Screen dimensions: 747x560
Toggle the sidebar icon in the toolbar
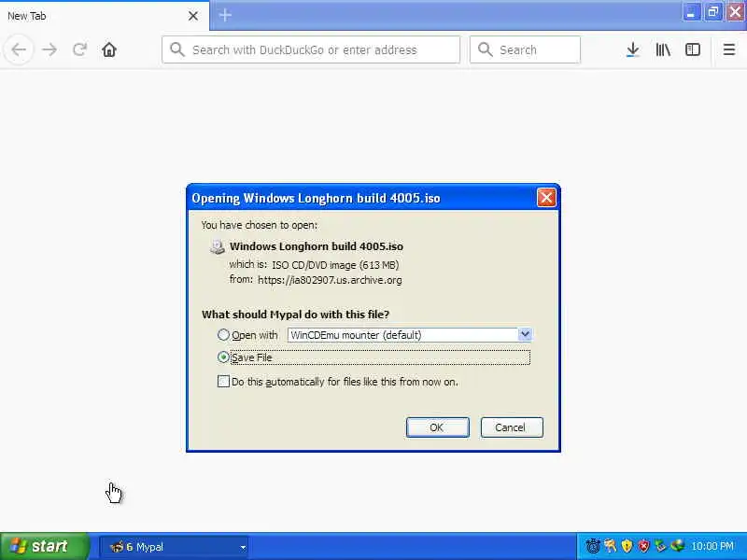point(693,49)
